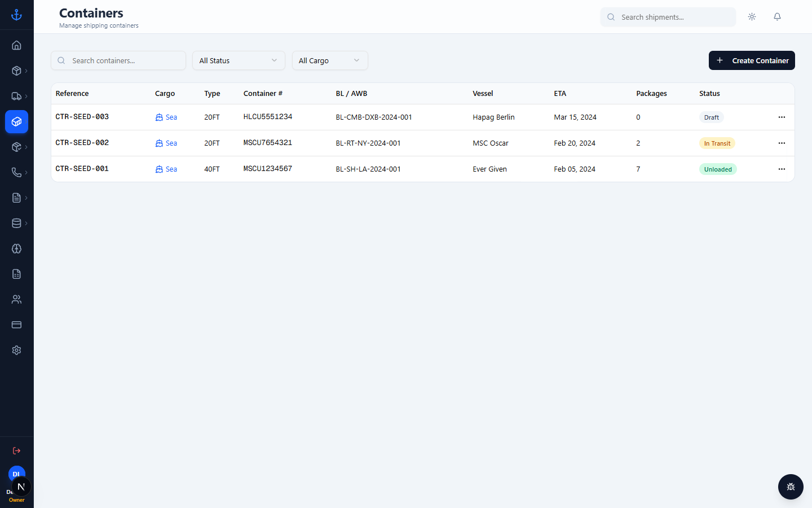This screenshot has width=812, height=508.
Task: Open the phone calls sidebar icon
Action: 16,172
